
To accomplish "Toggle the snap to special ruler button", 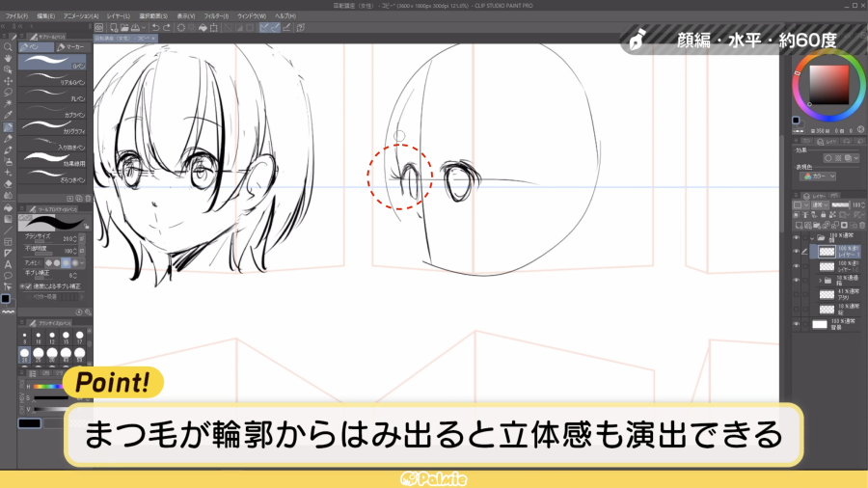I will (275, 27).
